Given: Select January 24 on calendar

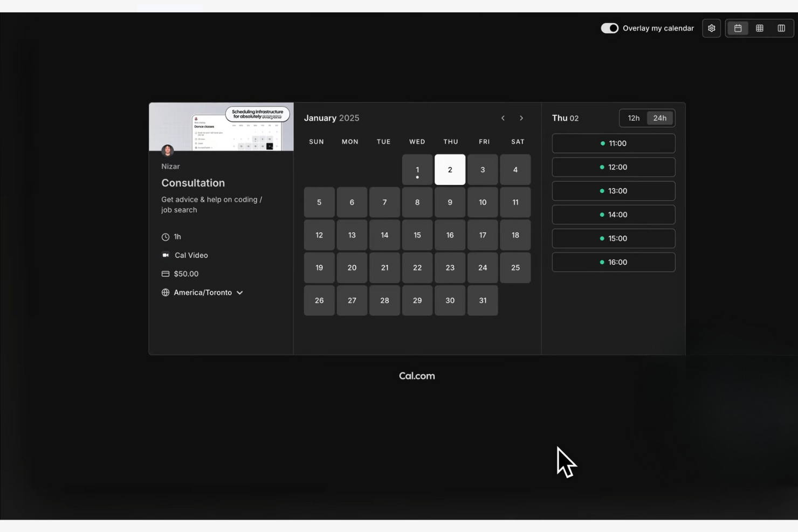Looking at the screenshot, I should coord(483,267).
